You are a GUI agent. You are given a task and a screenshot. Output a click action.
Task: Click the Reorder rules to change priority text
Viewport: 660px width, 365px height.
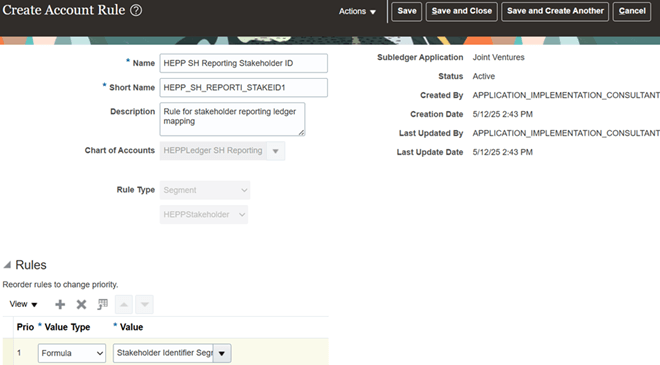tap(60, 285)
